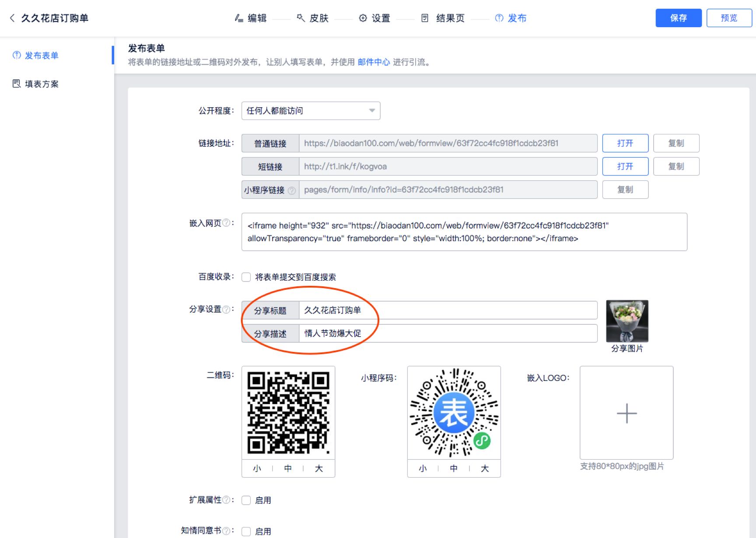Open the 设置 gear icon in top navigation
Screen dimensions: 756x538
(362, 18)
